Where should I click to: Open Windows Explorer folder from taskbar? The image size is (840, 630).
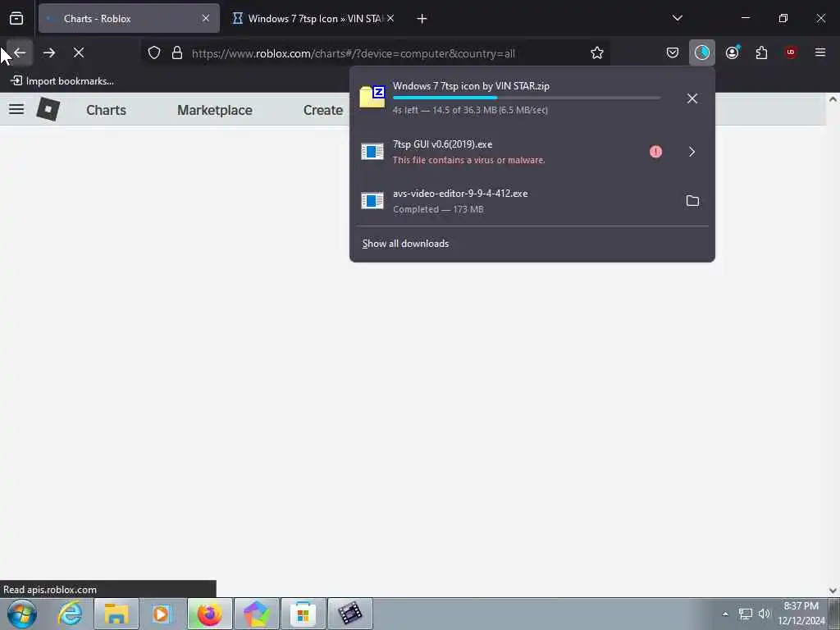coord(116,614)
